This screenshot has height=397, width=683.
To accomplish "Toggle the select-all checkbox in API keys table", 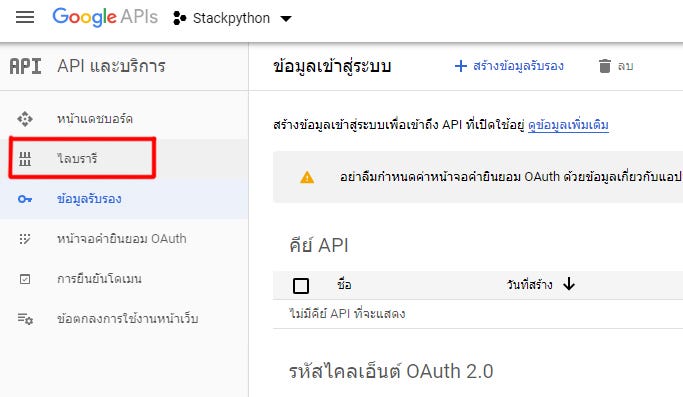I will tap(301, 286).
